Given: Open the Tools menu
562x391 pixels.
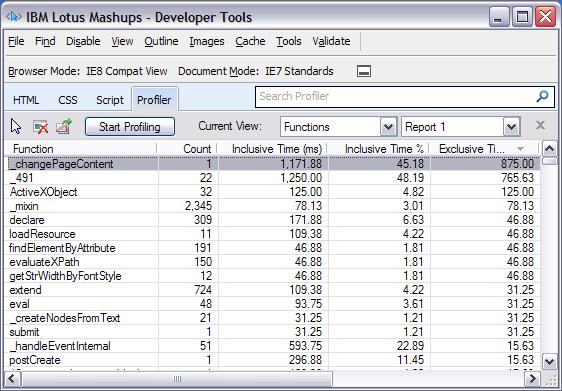Looking at the screenshot, I should (x=289, y=41).
